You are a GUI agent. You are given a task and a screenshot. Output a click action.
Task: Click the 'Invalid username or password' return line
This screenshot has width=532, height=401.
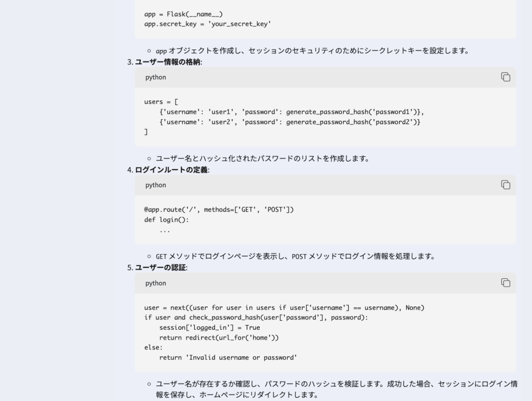tap(228, 357)
